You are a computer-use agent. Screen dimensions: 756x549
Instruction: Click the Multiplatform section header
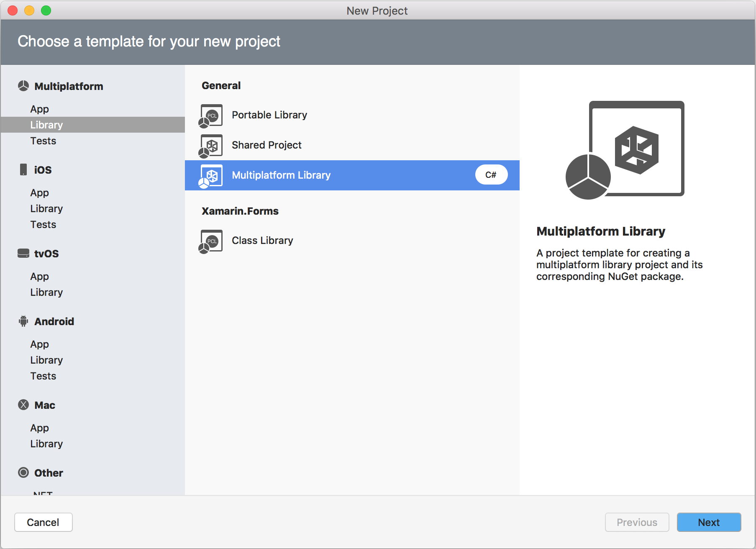click(69, 86)
